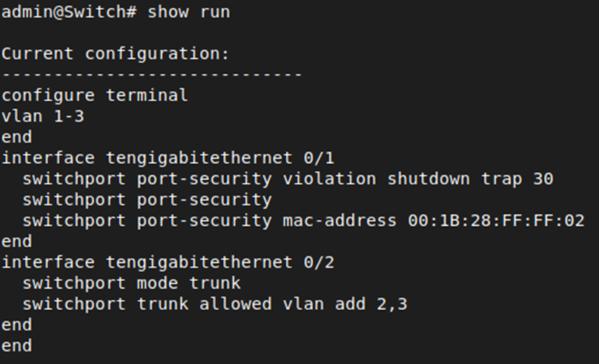Viewport: 599px width, 364px height.
Task: Click the "configure terminal" line
Action: tap(95, 96)
